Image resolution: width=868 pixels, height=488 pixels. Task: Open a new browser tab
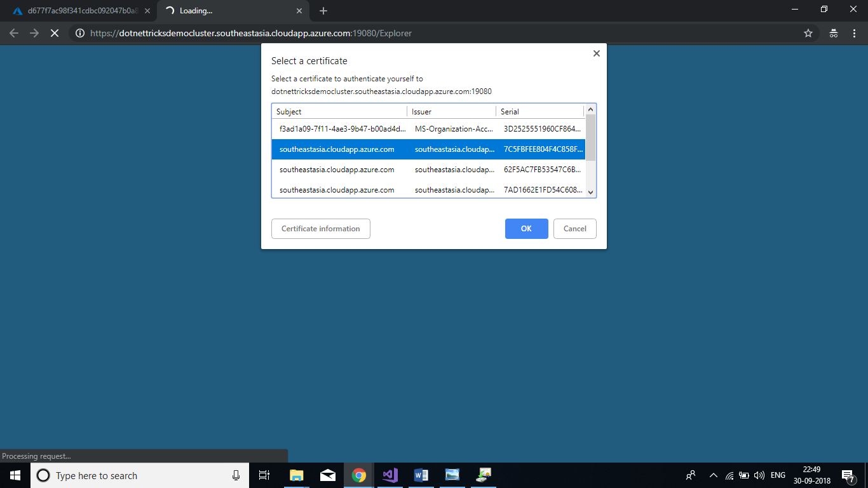323,11
